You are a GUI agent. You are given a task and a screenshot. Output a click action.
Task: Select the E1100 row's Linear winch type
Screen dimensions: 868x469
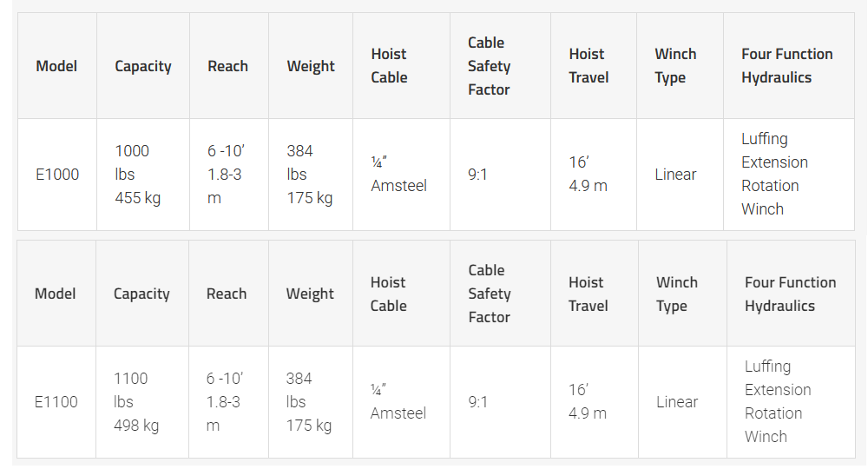coord(677,402)
